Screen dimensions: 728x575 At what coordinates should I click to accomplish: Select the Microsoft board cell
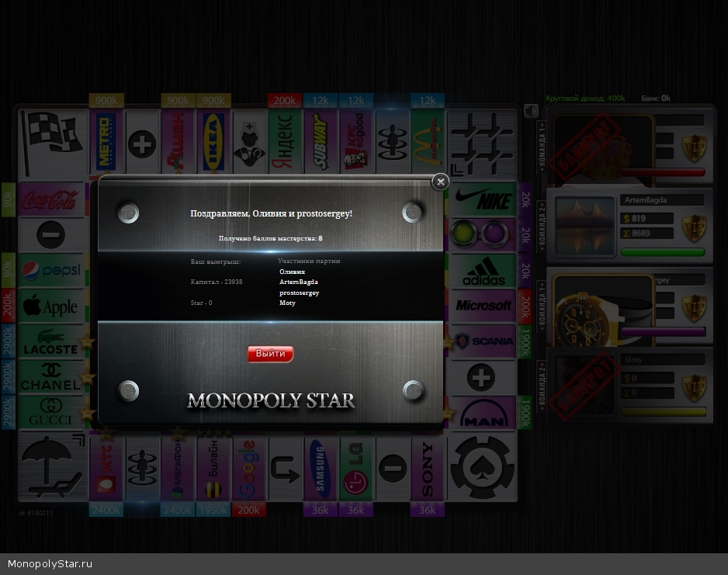483,306
